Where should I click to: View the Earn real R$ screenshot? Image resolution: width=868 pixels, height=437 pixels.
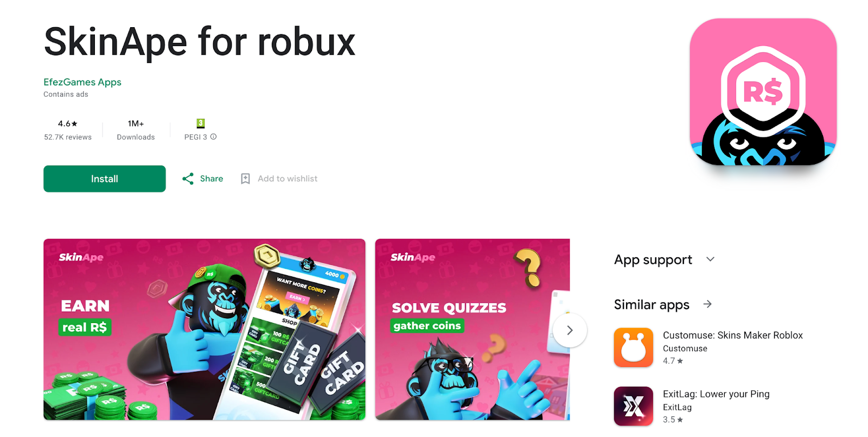205,330
